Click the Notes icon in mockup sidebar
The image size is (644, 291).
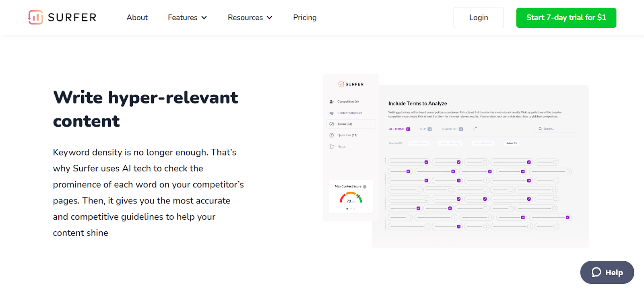coord(332,147)
